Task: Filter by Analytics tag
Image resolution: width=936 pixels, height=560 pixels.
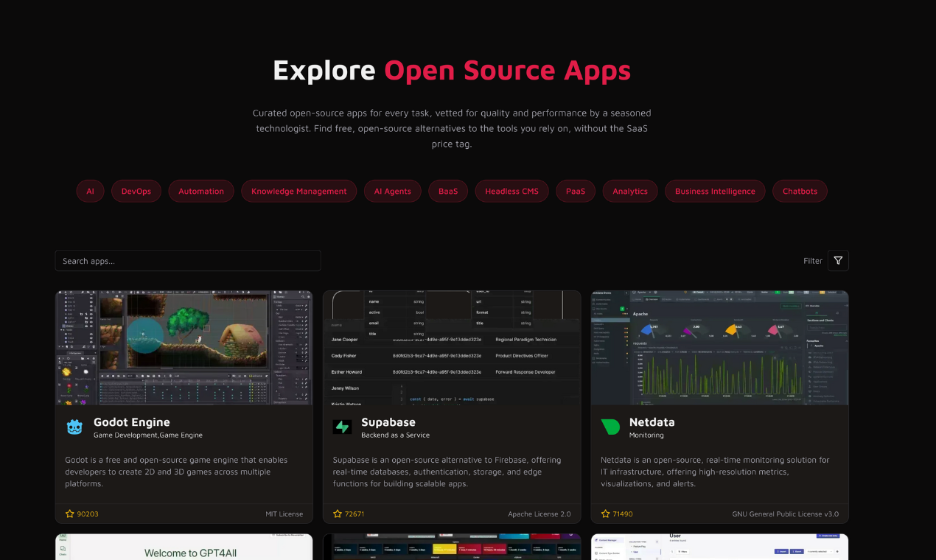Action: (x=630, y=191)
